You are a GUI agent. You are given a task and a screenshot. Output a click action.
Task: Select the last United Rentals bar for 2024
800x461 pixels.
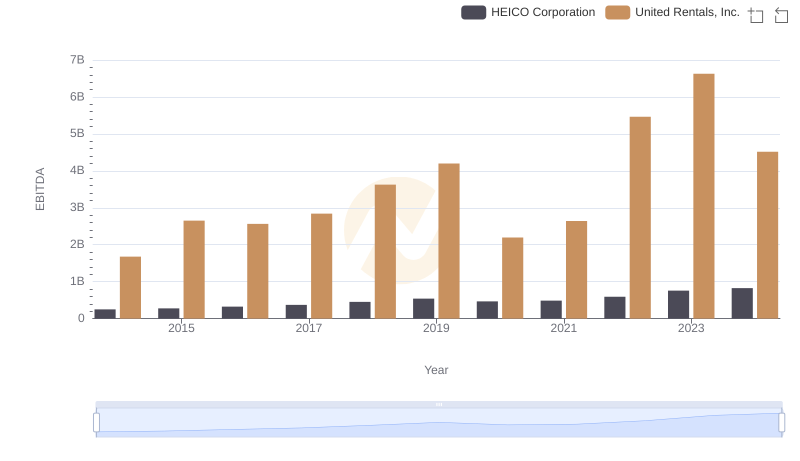tap(767, 235)
